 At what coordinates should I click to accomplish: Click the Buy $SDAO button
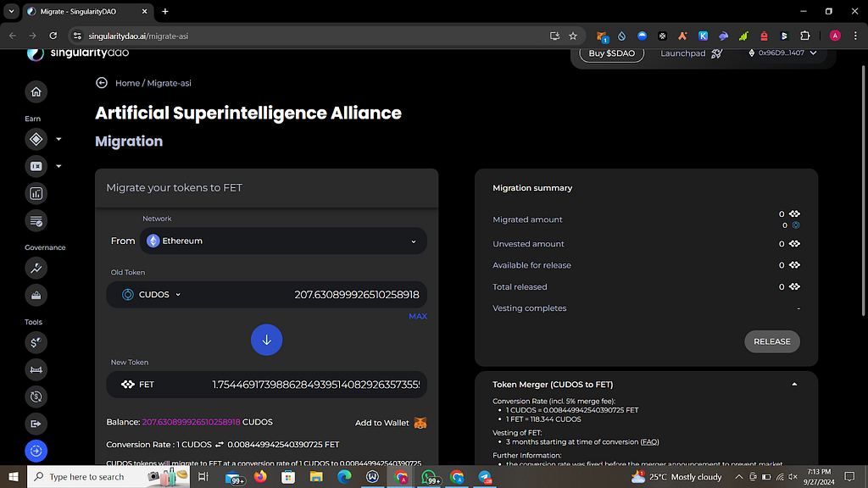[612, 53]
